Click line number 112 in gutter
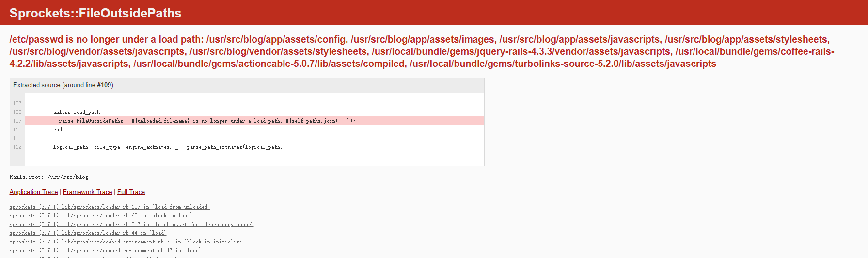The width and height of the screenshot is (868, 258). [x=17, y=147]
